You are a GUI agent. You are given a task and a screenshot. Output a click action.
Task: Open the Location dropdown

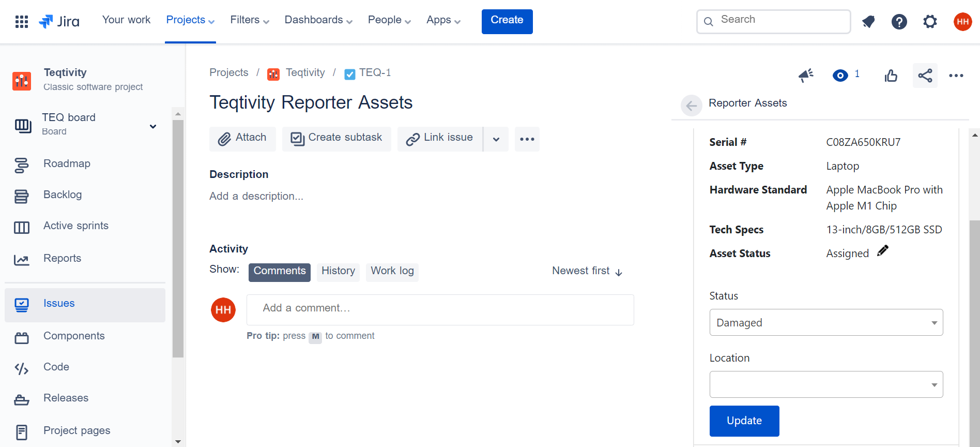click(826, 384)
